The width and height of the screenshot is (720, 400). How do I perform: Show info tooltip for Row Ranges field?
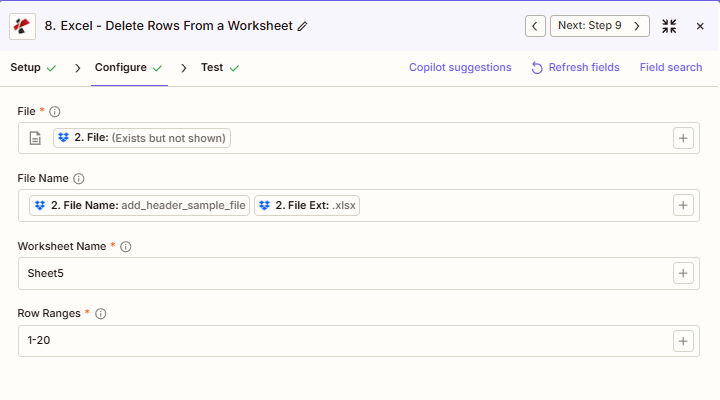101,314
